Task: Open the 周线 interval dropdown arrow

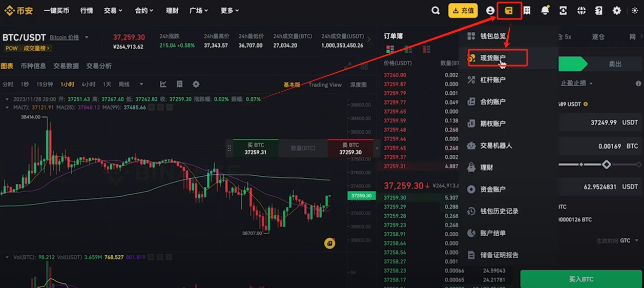Action: (x=142, y=85)
